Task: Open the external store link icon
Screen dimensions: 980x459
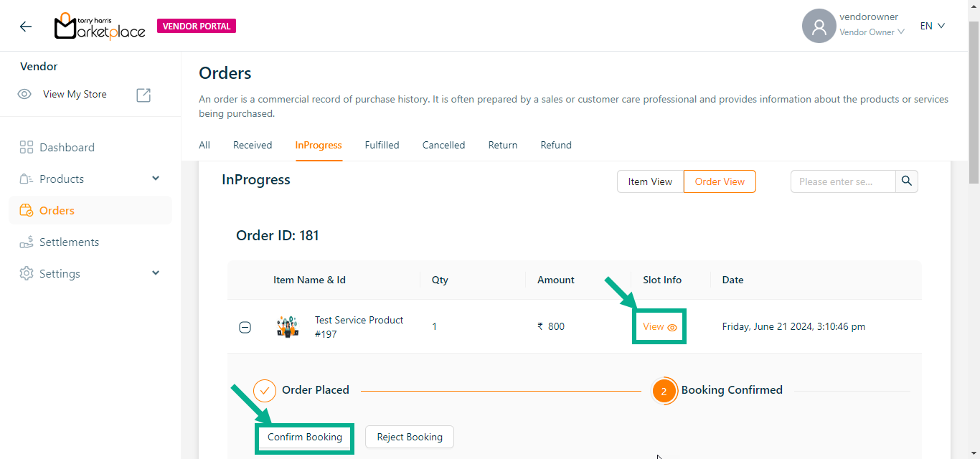Action: 143,95
